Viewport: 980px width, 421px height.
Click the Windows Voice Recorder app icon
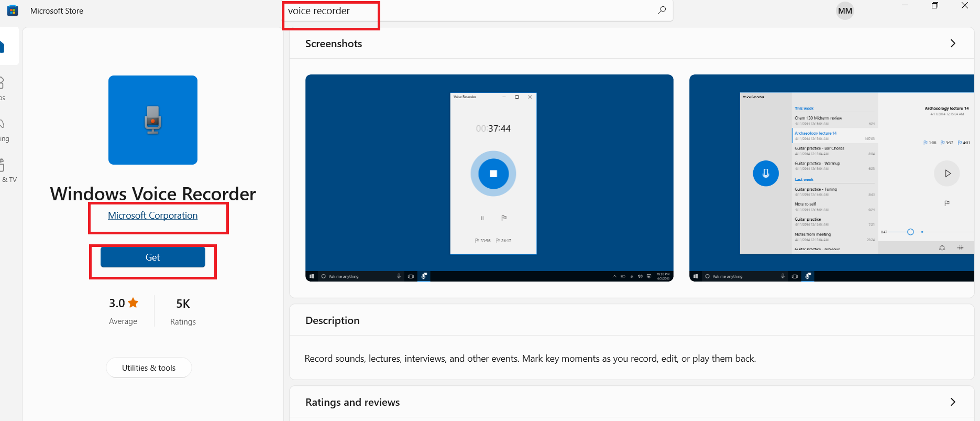153,120
